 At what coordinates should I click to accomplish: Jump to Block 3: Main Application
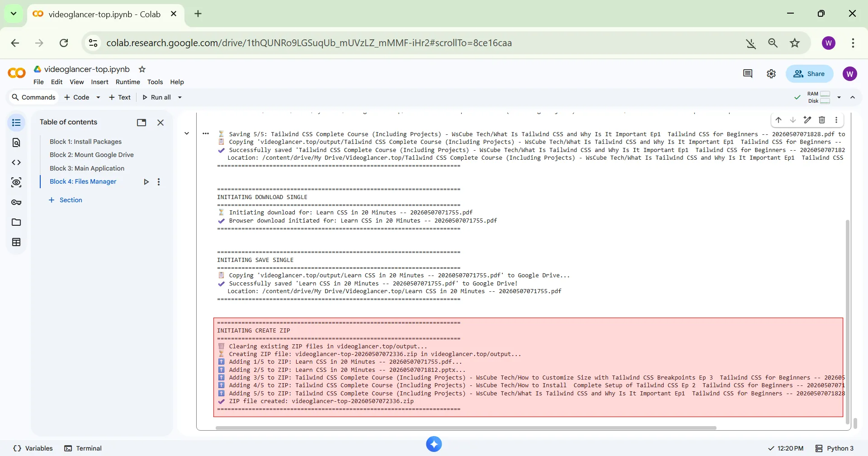point(87,168)
